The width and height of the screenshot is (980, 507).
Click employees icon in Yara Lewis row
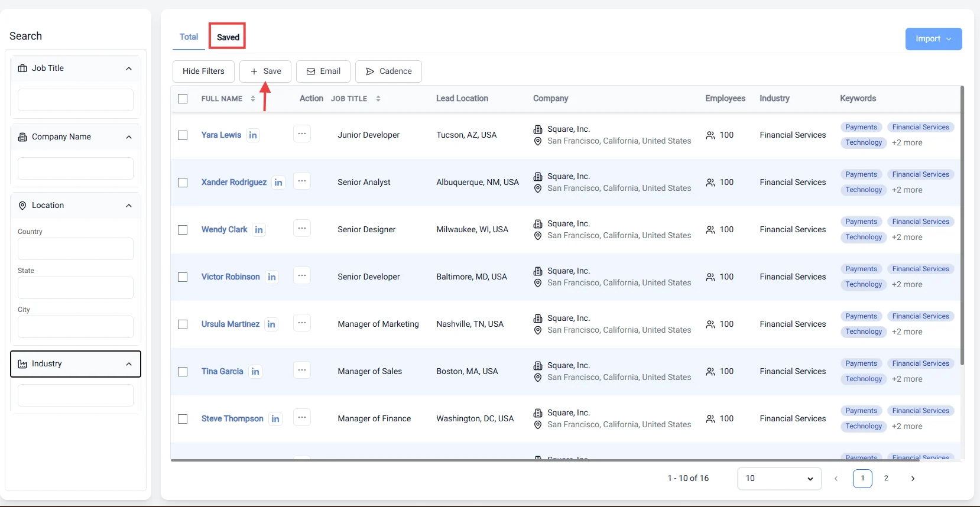(x=710, y=135)
